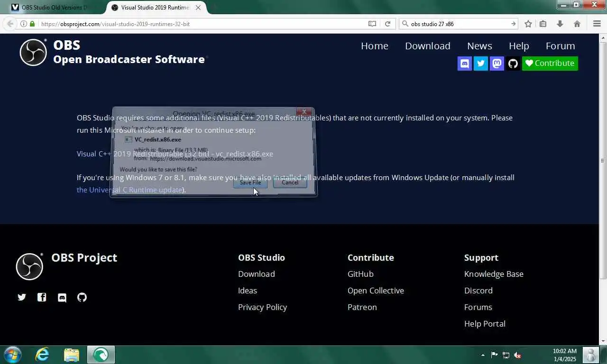Click the green Contribute button
The width and height of the screenshot is (607, 364).
[550, 63]
